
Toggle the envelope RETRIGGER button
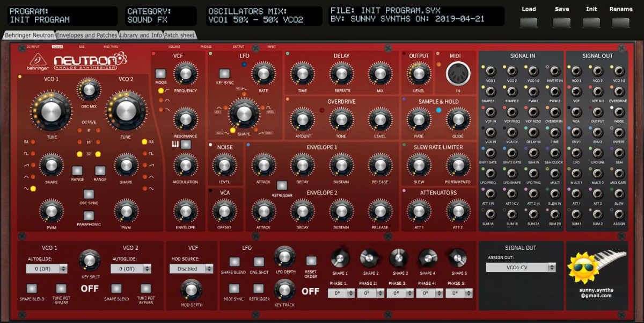282,185
